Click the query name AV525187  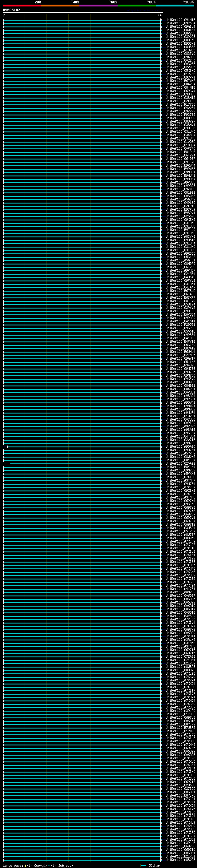pyautogui.click(x=11, y=10)
